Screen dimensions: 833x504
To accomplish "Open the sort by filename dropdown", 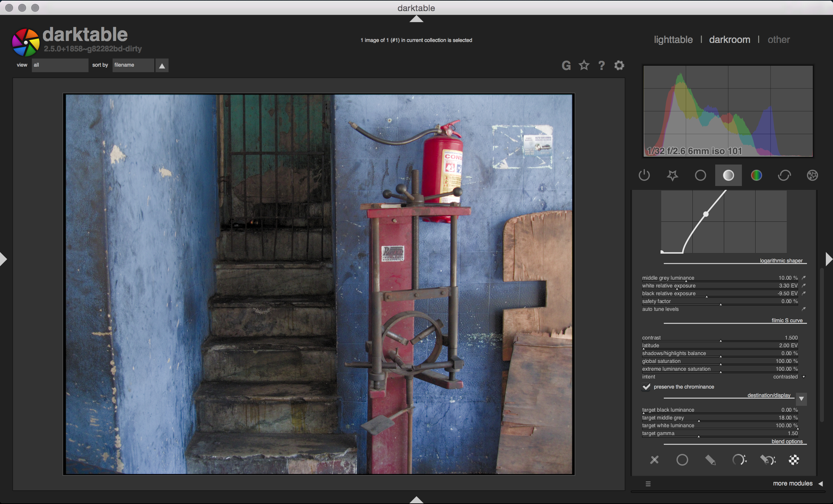I will [133, 65].
